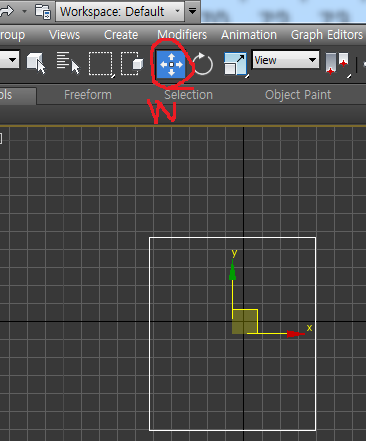Click the Redo arrow icon

pyautogui.click(x=7, y=11)
